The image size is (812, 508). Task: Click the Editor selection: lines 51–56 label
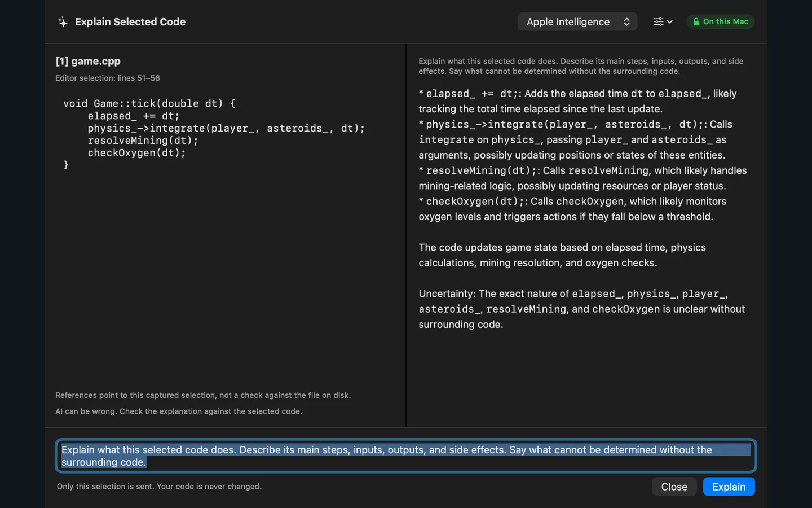(108, 78)
